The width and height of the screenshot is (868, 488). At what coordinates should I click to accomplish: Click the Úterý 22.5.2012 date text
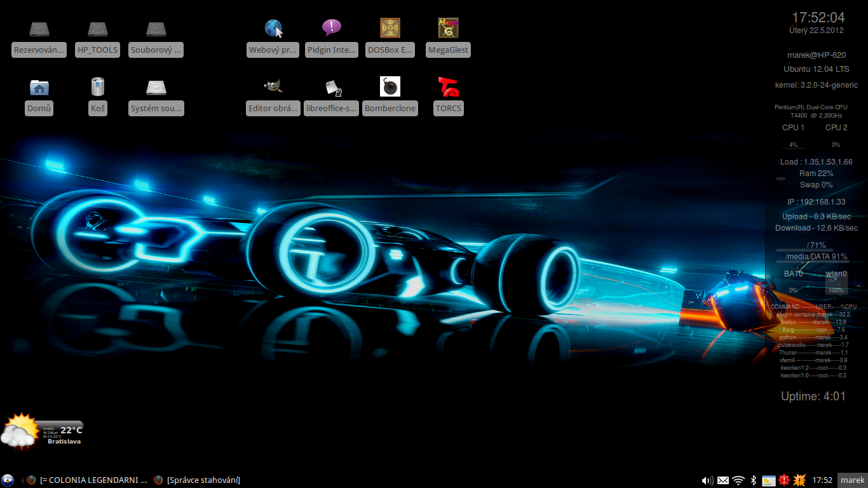pyautogui.click(x=816, y=30)
